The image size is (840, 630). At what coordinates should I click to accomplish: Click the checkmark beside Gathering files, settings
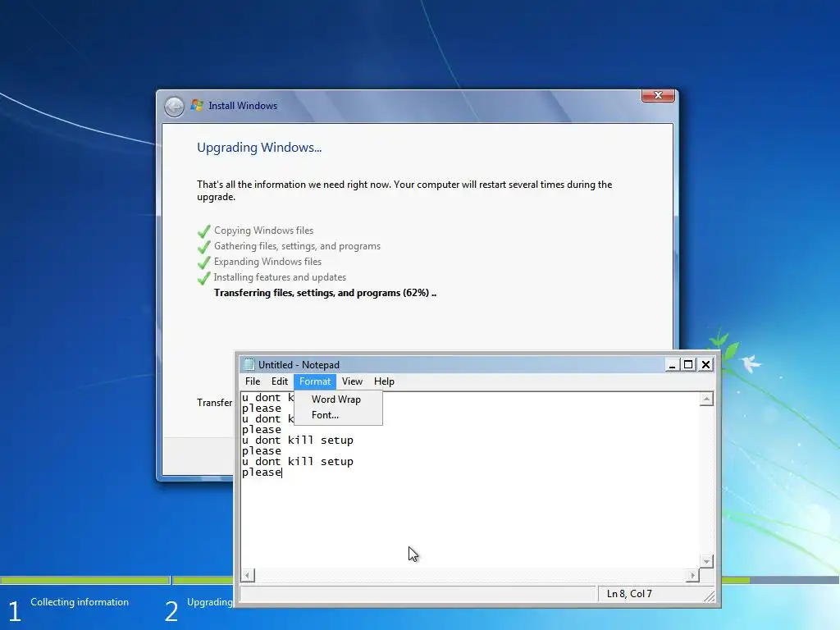pyautogui.click(x=203, y=246)
